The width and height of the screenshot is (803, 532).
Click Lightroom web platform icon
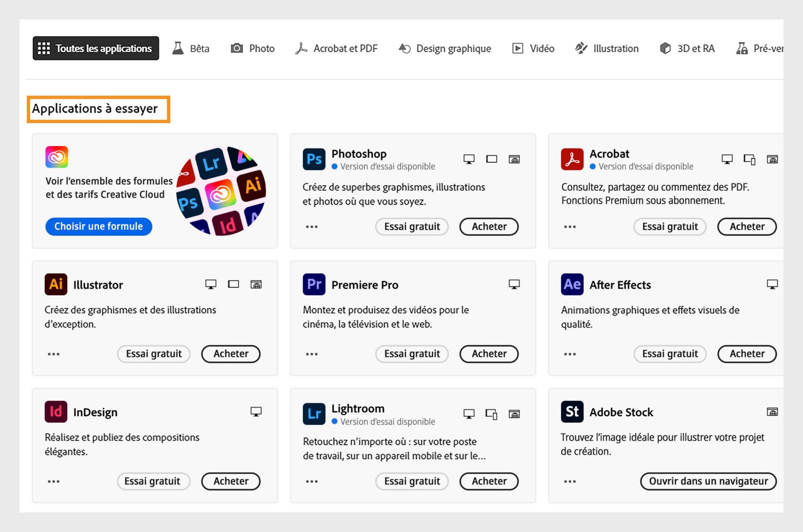pyautogui.click(x=514, y=414)
